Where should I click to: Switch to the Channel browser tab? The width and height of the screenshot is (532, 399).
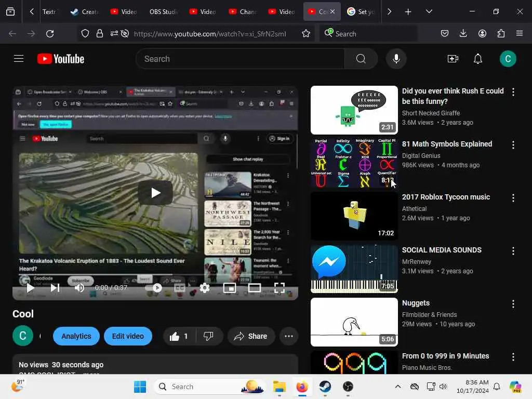(243, 11)
